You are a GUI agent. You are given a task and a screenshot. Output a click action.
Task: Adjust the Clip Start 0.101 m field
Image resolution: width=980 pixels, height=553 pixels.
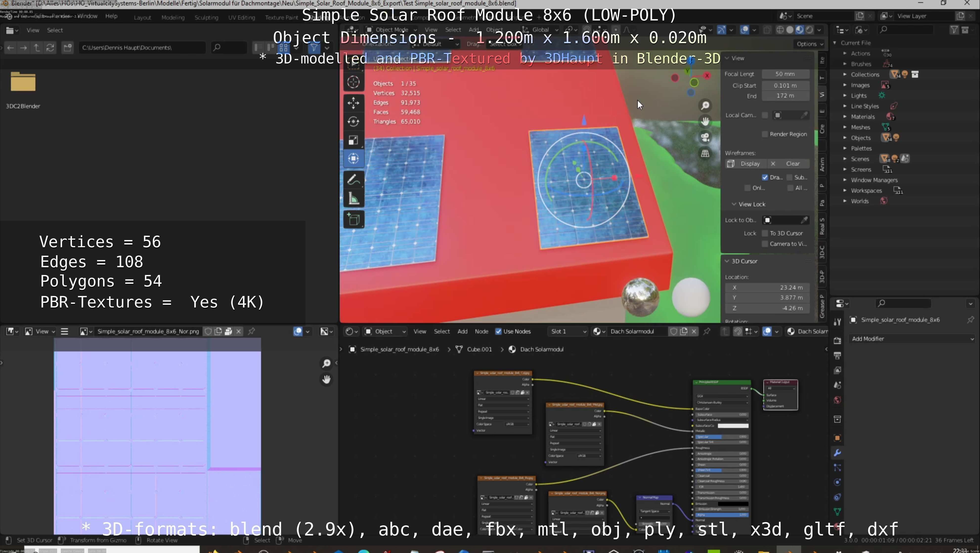coord(785,85)
